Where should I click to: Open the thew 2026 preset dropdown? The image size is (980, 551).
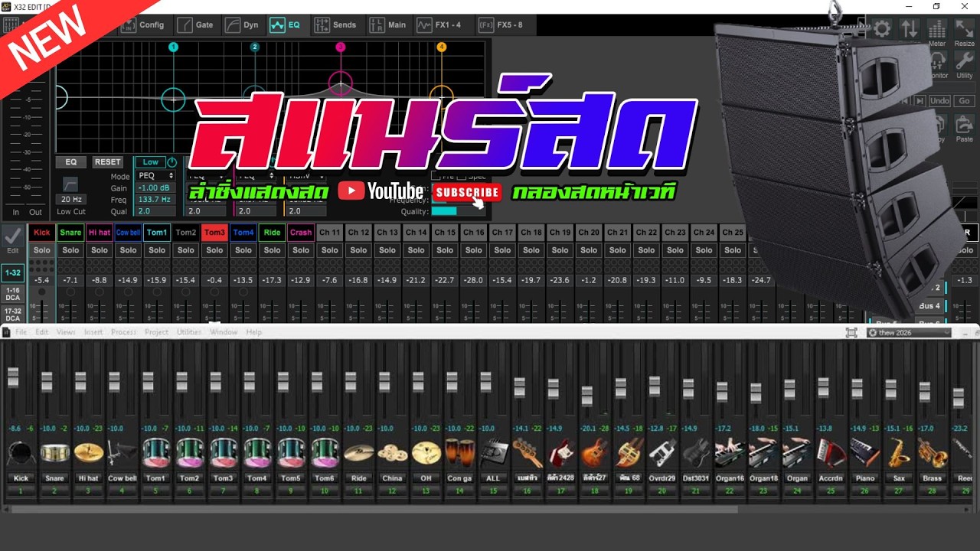910,332
